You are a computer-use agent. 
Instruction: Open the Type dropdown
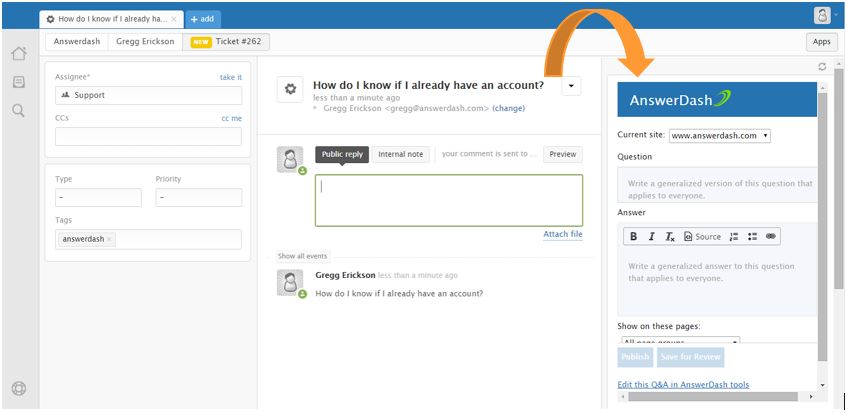coord(98,198)
